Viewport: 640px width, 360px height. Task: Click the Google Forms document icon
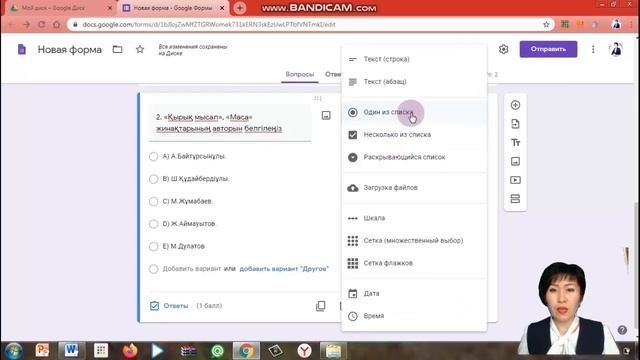(22, 50)
